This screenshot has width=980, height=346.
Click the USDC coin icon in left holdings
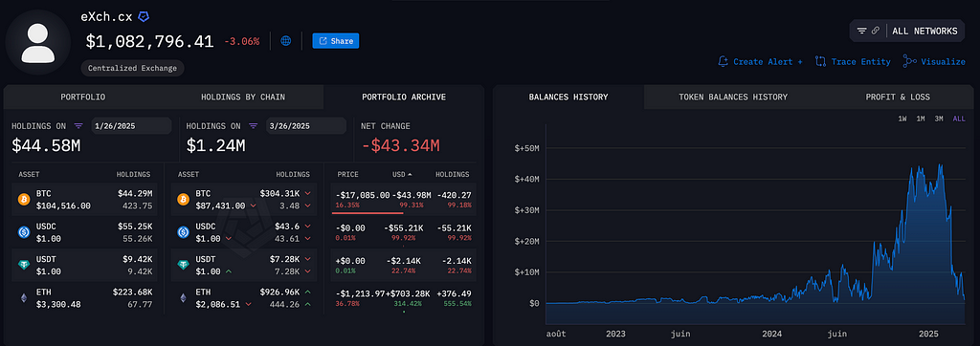click(x=24, y=232)
